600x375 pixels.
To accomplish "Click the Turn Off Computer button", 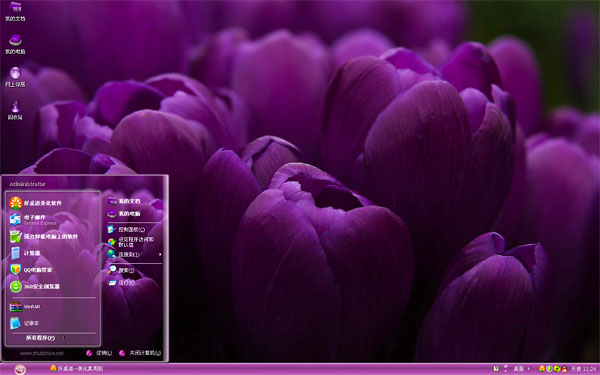I will [140, 353].
